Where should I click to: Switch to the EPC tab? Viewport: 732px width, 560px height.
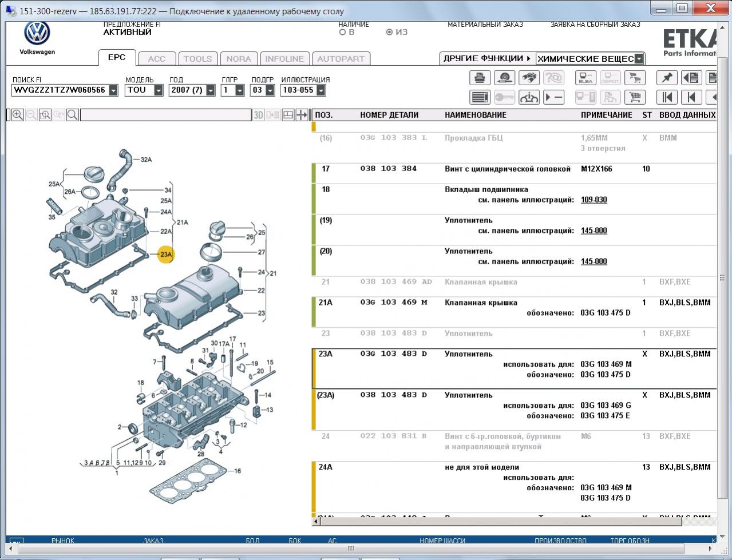pos(117,58)
